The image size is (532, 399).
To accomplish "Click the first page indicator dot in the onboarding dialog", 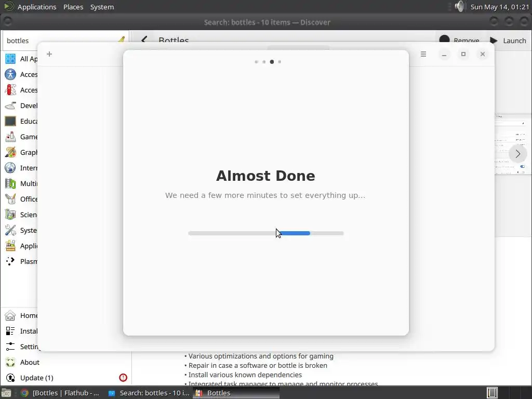I will (256, 62).
